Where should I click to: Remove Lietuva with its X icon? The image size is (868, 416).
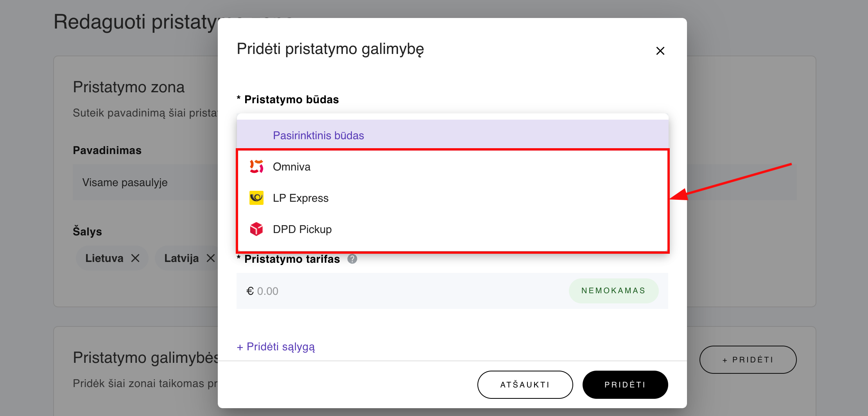pos(135,258)
